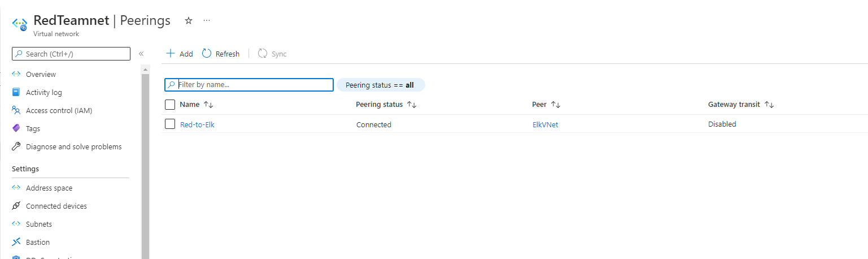The image size is (868, 259).
Task: Sort by Gateway transit column arrows
Action: [769, 105]
